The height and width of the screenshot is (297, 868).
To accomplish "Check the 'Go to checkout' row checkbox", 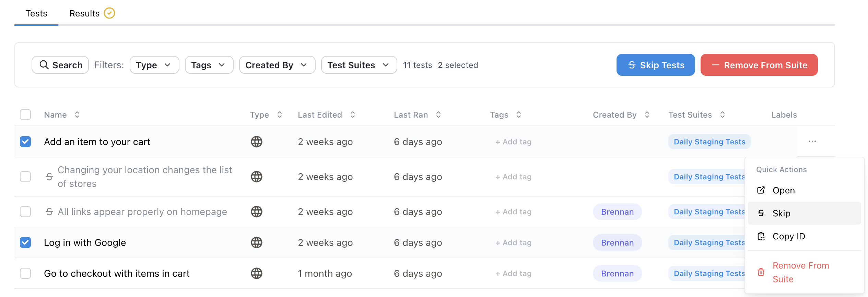I will coord(25,273).
